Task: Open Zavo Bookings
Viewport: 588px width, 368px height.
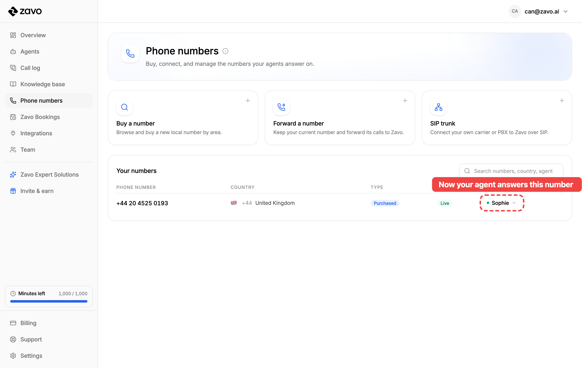Action: pyautogui.click(x=49, y=117)
